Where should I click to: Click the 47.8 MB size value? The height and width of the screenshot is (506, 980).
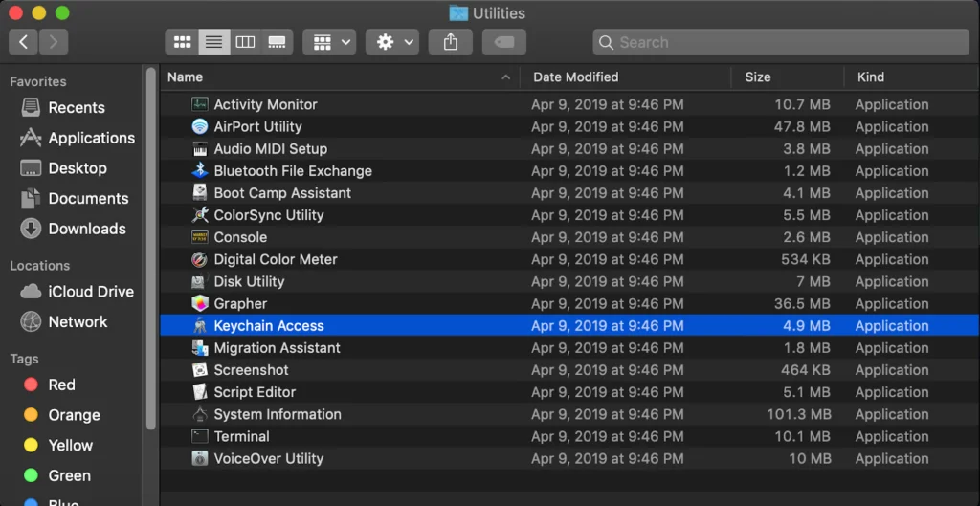[803, 127]
